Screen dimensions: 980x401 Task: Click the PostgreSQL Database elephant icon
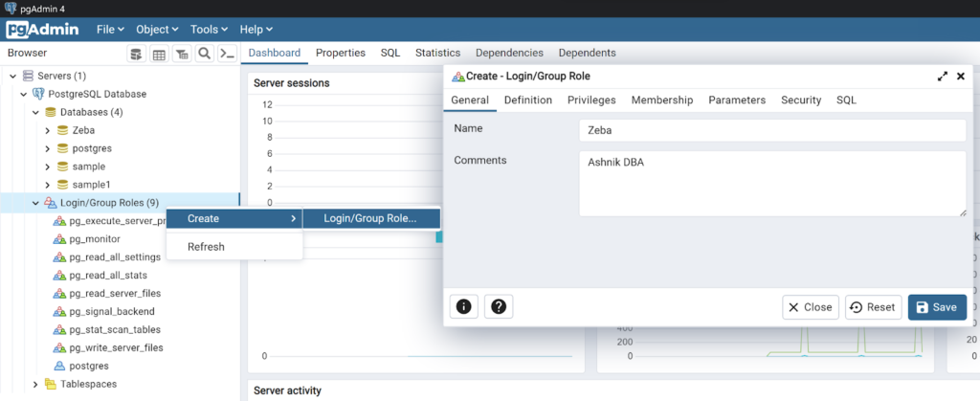point(38,94)
